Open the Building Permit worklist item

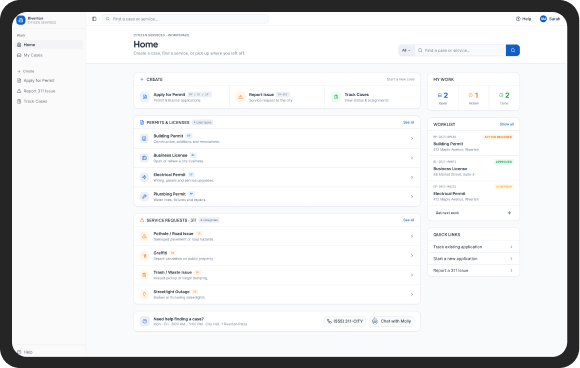[x=473, y=144]
